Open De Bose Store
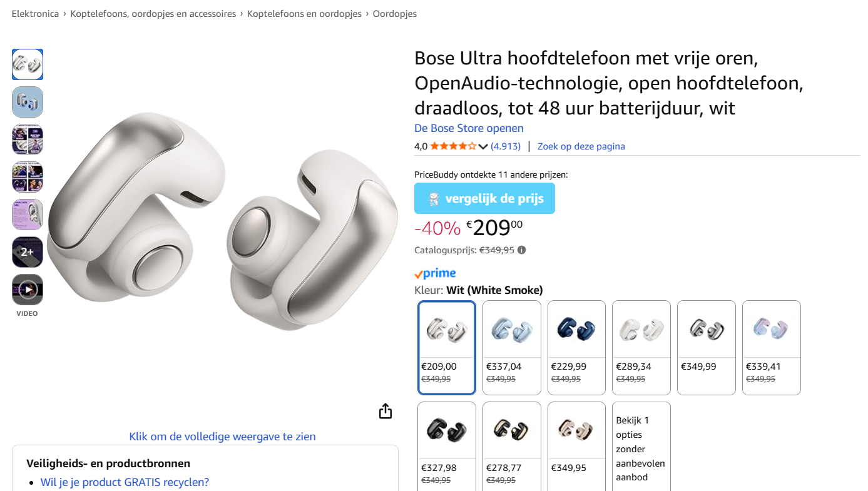The height and width of the screenshot is (491, 868). pos(469,128)
